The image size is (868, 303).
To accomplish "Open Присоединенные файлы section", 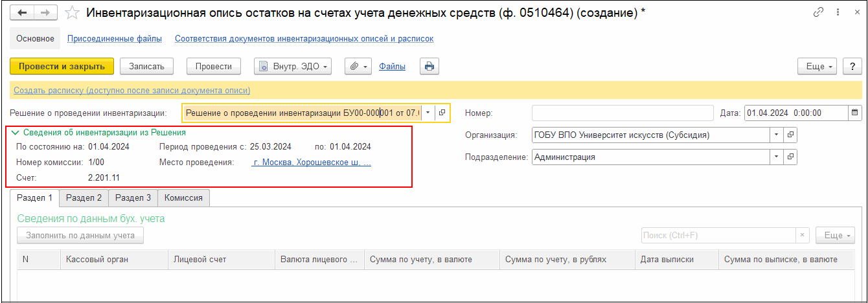I will coord(115,39).
